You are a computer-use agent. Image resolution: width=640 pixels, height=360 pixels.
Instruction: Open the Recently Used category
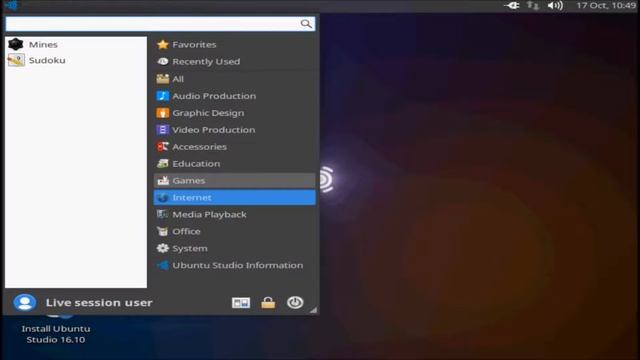click(234, 62)
